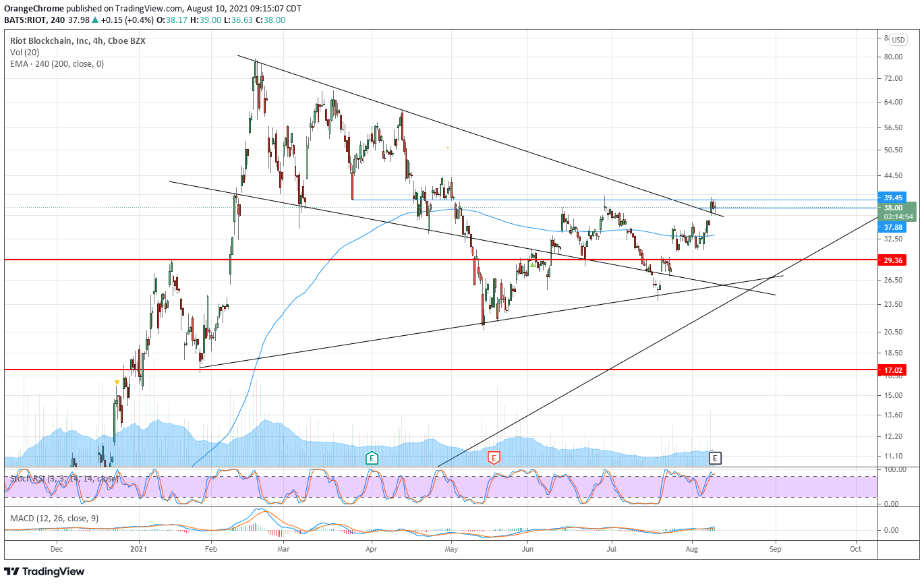Click the Mar label on time axis
The width and height of the screenshot is (924, 584).
283,550
